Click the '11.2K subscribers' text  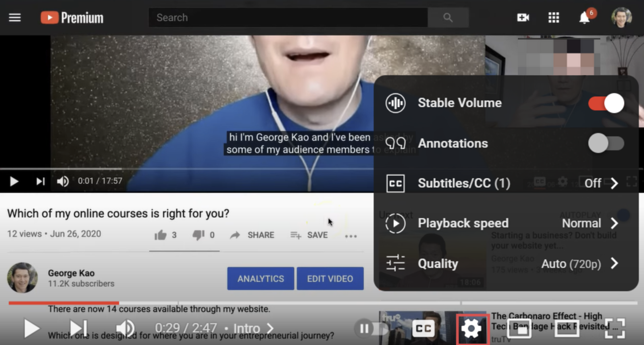[x=81, y=284]
